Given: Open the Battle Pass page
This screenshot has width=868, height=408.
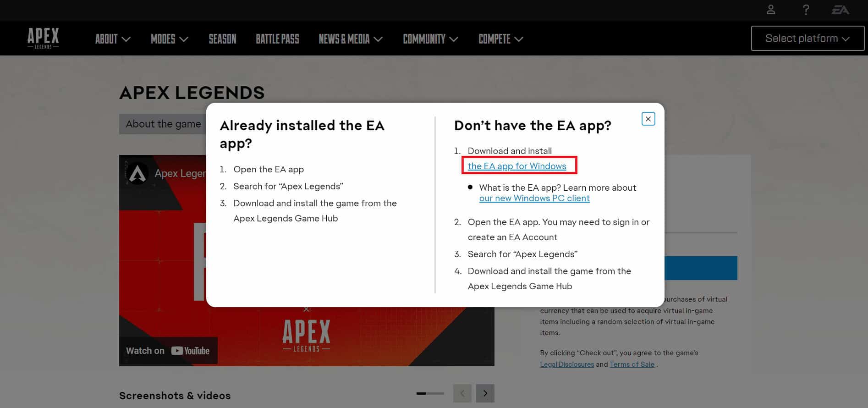Looking at the screenshot, I should coord(277,39).
